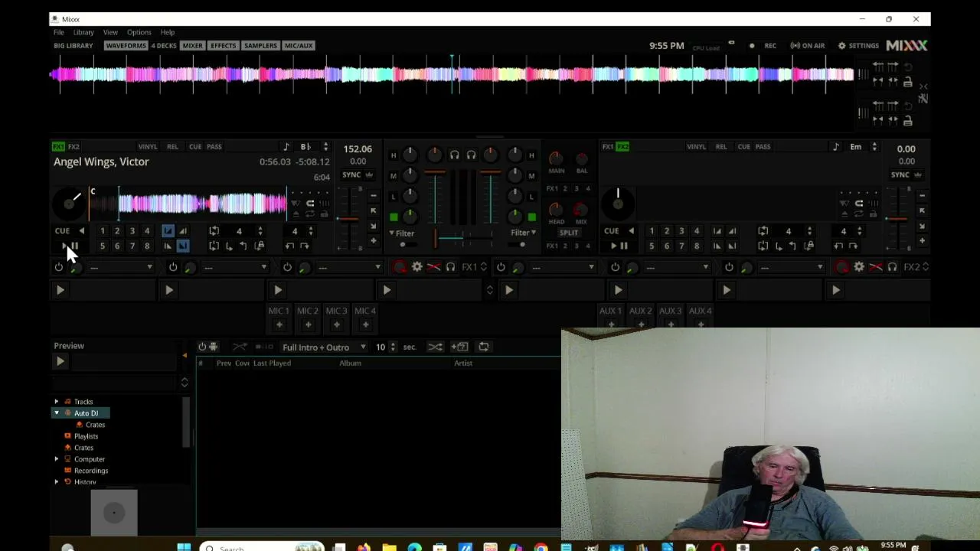
Task: Toggle the MIXER section
Action: click(192, 46)
